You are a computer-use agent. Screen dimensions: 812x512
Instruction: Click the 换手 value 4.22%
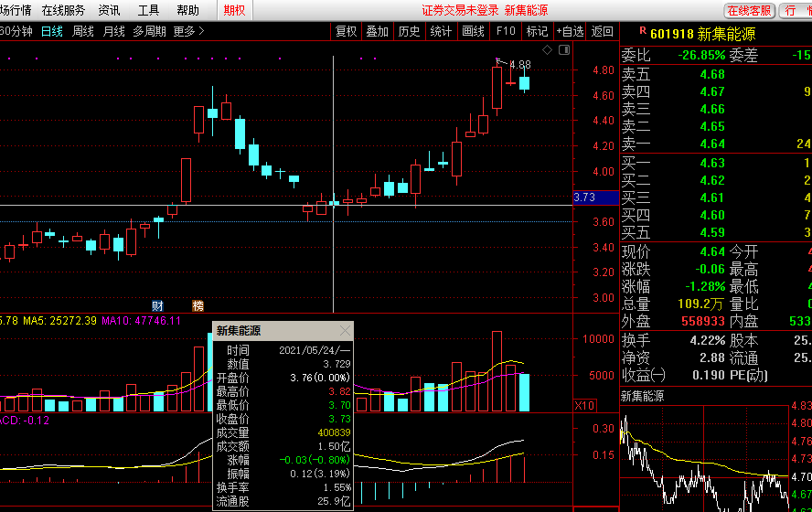708,341
